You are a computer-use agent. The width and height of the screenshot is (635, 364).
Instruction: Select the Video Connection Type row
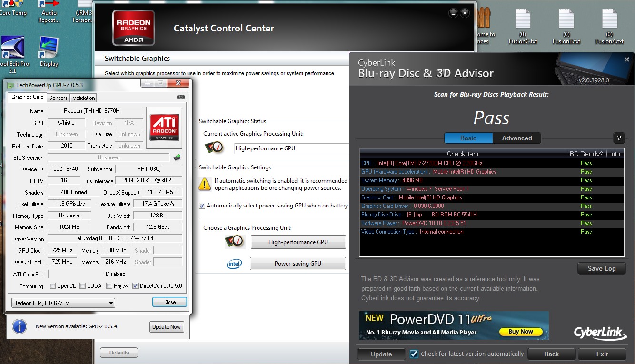492,232
